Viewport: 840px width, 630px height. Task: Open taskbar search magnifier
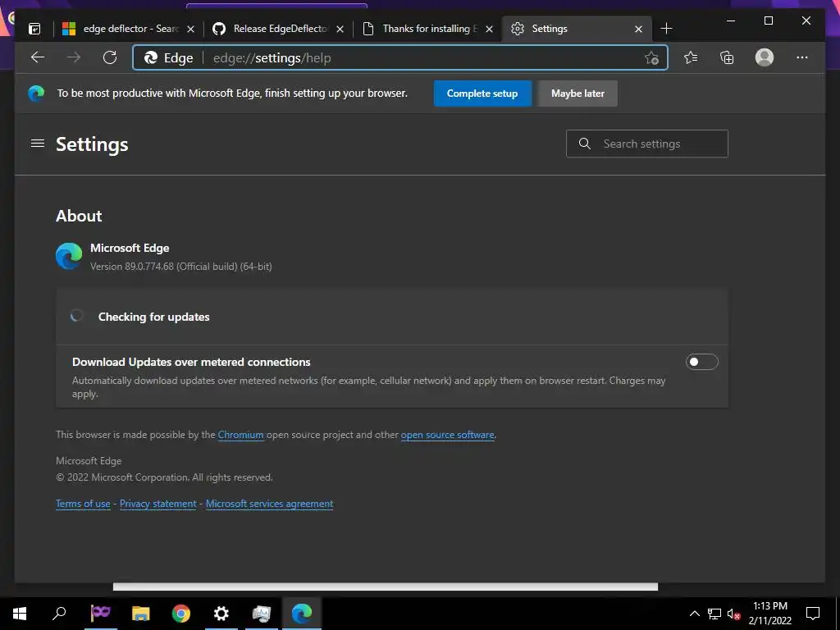59,614
